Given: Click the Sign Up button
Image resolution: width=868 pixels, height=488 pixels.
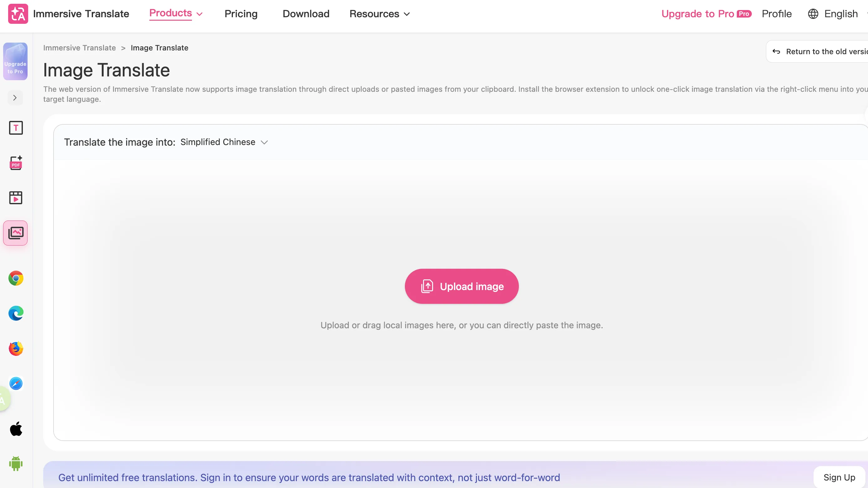Looking at the screenshot, I should pyautogui.click(x=840, y=477).
